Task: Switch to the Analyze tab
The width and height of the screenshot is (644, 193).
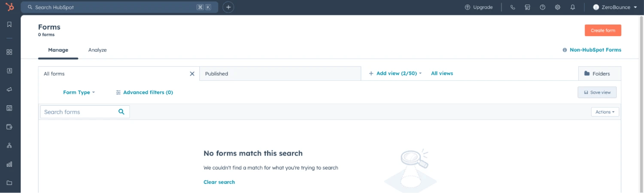Action: (x=97, y=50)
